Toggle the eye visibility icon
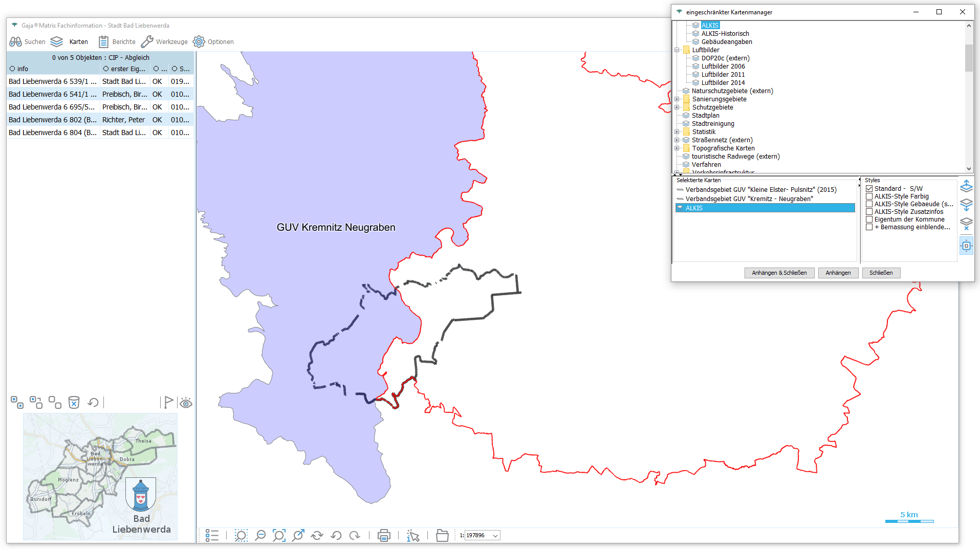Screen dimensions: 980x549 click(x=186, y=403)
